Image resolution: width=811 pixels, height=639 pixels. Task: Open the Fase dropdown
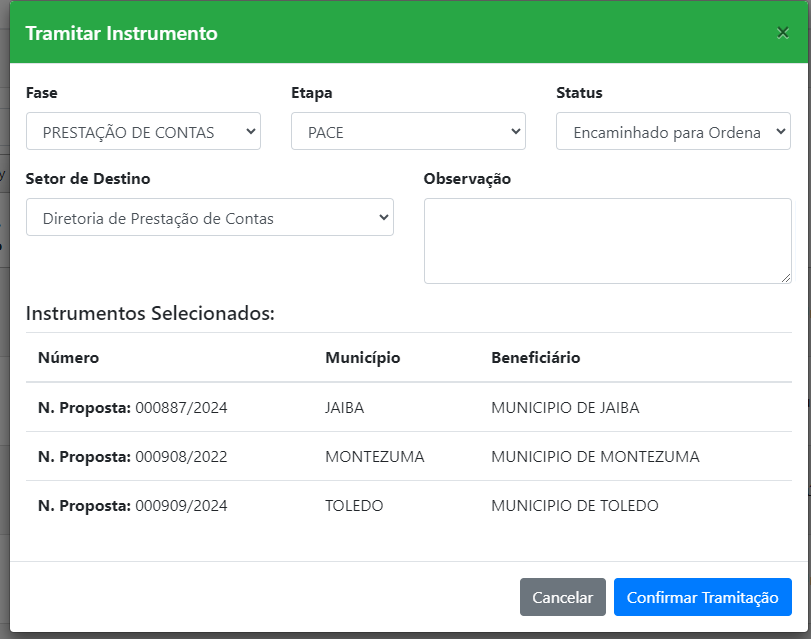click(143, 131)
